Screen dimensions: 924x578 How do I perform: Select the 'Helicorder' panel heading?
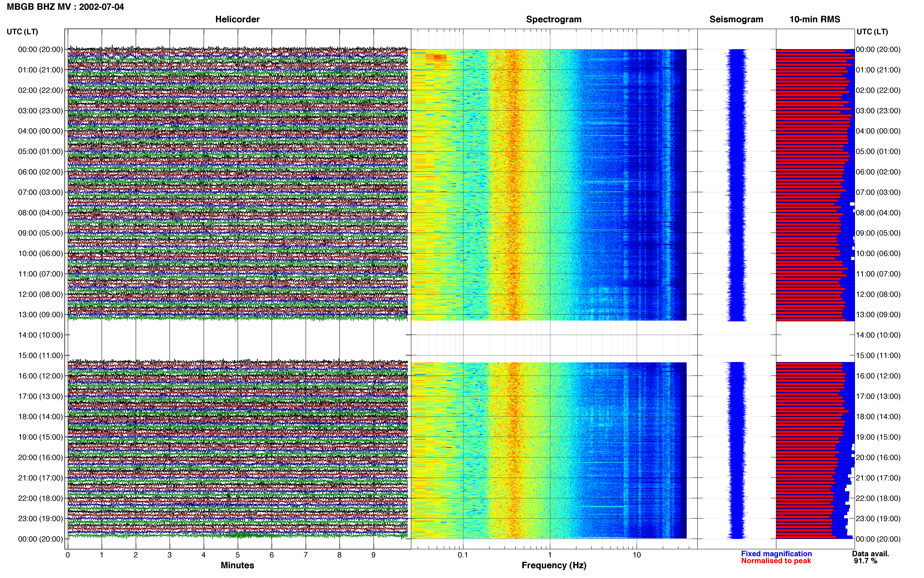click(x=237, y=20)
